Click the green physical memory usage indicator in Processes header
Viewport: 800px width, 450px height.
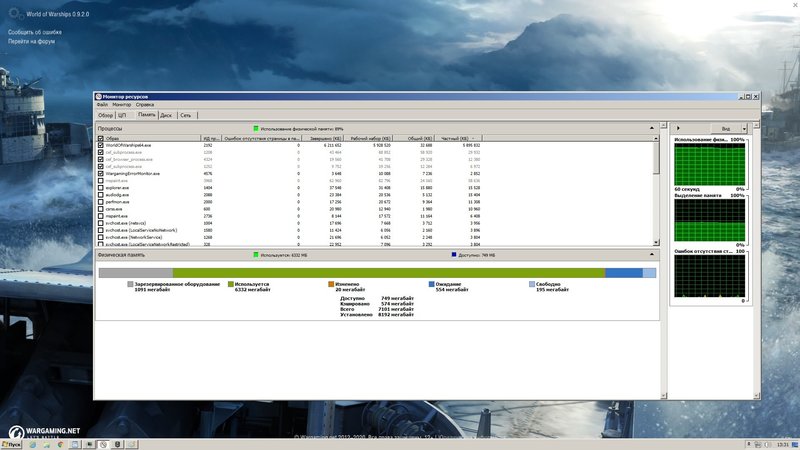tap(256, 129)
